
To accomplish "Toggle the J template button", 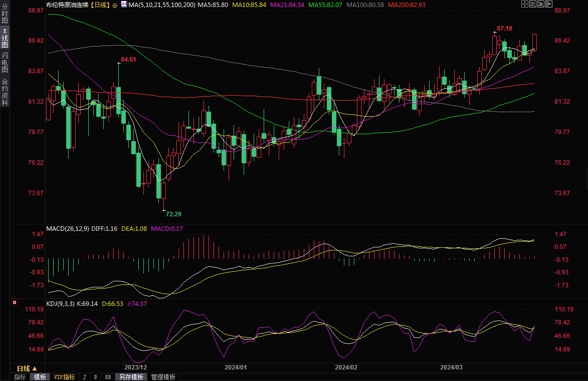I will [x=84, y=377].
